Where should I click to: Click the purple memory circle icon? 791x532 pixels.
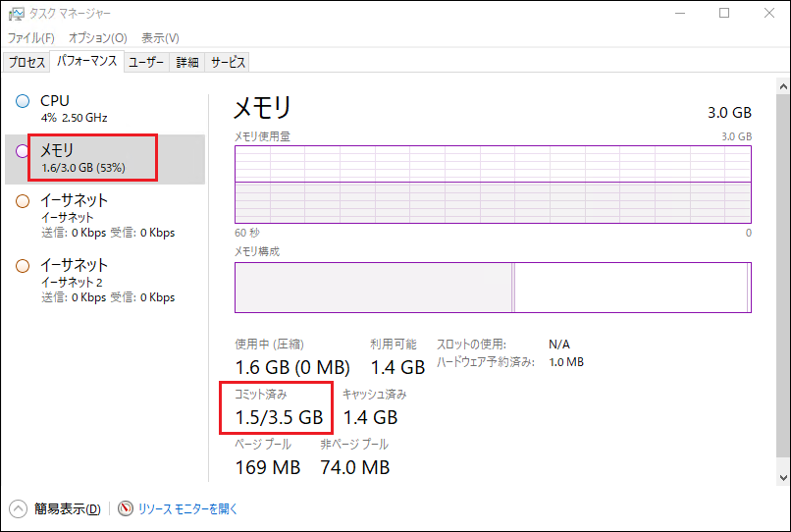pyautogui.click(x=23, y=151)
